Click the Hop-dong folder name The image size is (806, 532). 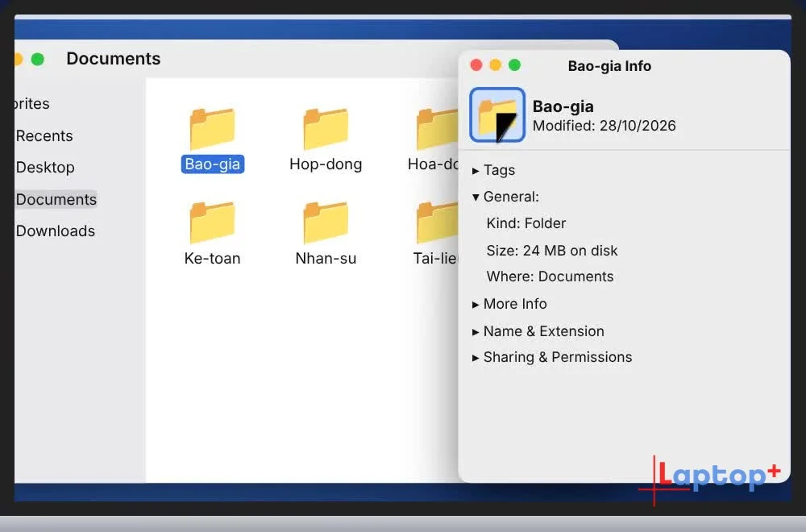click(x=326, y=164)
